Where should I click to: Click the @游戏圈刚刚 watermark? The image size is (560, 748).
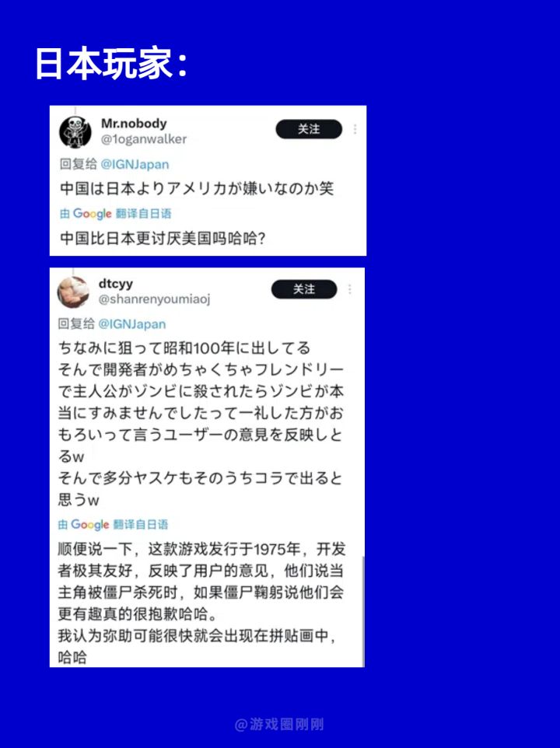[279, 724]
